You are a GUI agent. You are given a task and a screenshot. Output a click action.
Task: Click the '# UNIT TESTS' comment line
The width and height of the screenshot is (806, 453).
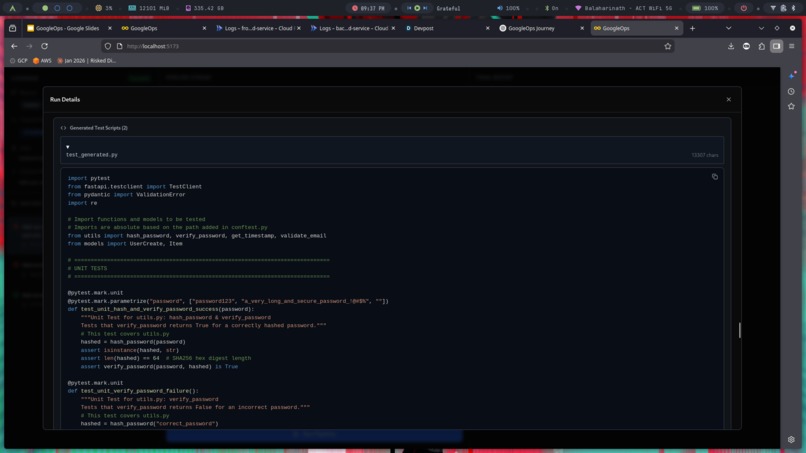coord(87,268)
